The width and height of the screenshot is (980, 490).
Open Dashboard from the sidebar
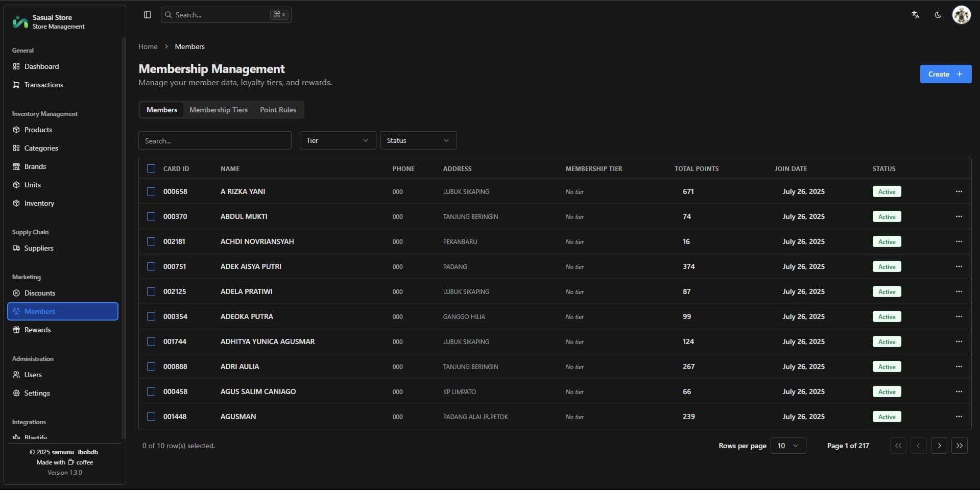[x=41, y=66]
